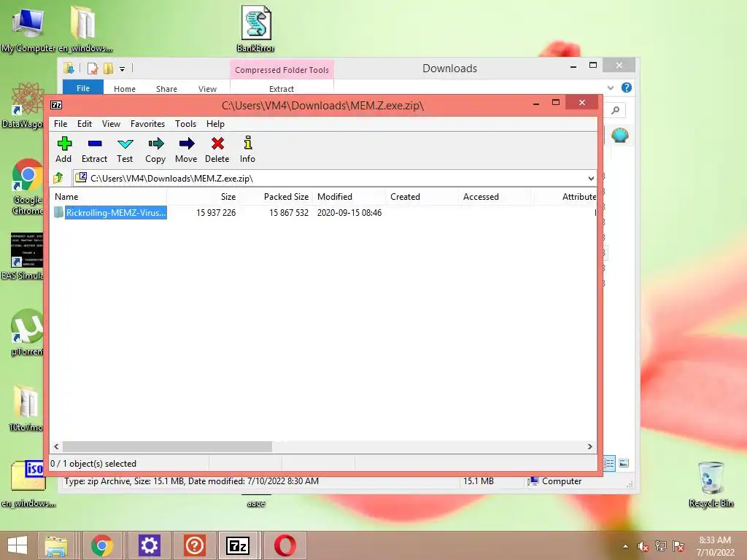Show hidden system tray icons arrow
The image size is (747, 560).
(625, 546)
